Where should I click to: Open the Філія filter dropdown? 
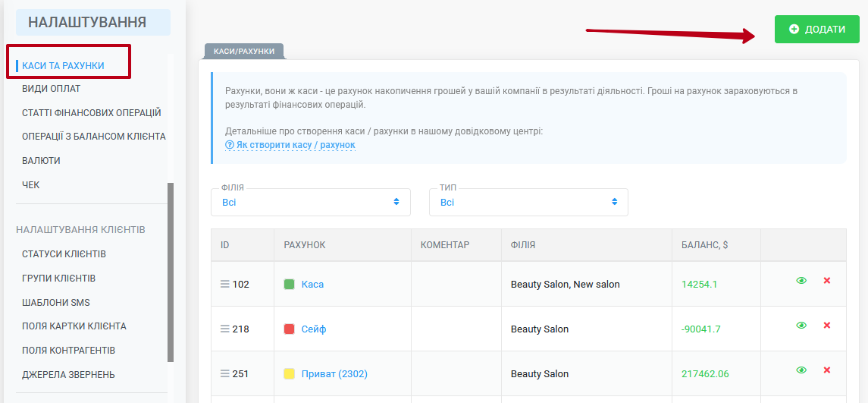[311, 203]
